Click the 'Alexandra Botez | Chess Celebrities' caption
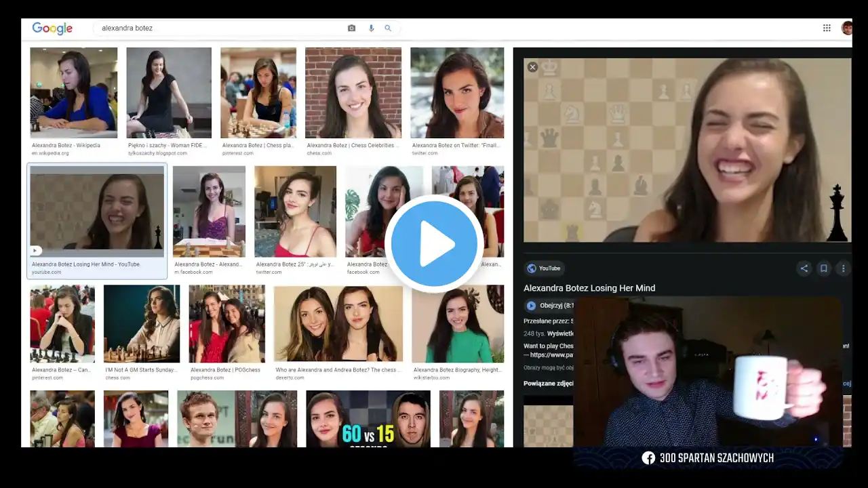The height and width of the screenshot is (488, 868). (353, 145)
